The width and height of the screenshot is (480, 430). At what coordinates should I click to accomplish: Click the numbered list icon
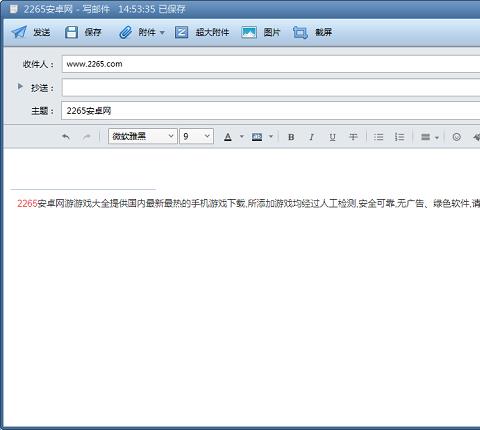[399, 137]
